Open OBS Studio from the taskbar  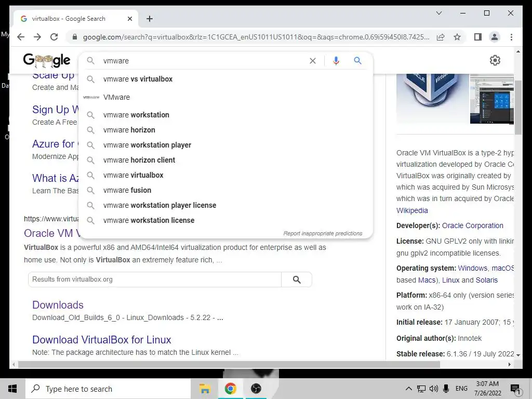(256, 389)
